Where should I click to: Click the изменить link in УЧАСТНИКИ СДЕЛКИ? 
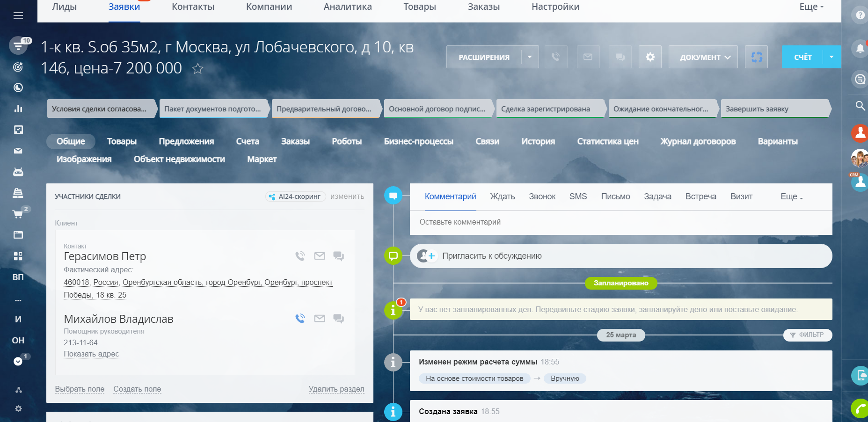(347, 196)
